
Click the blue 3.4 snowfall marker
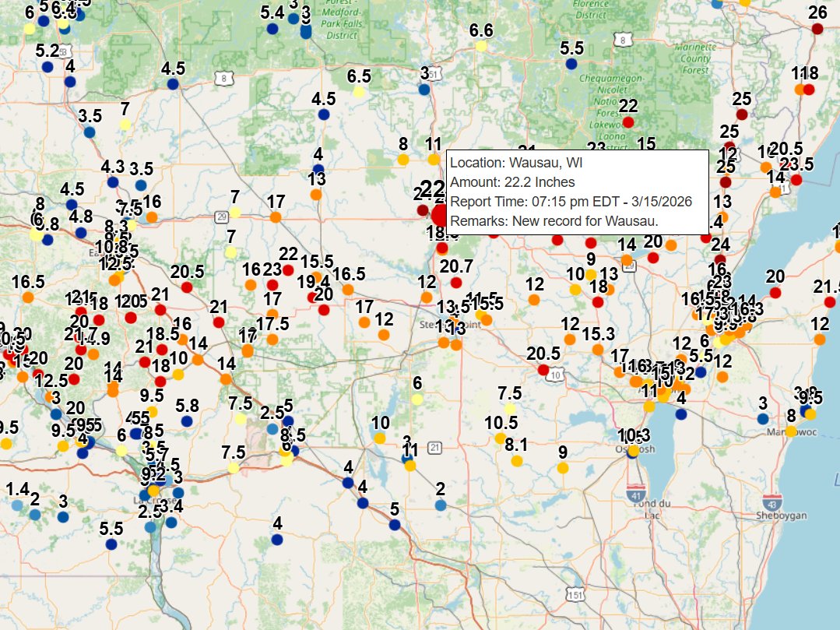[171, 523]
